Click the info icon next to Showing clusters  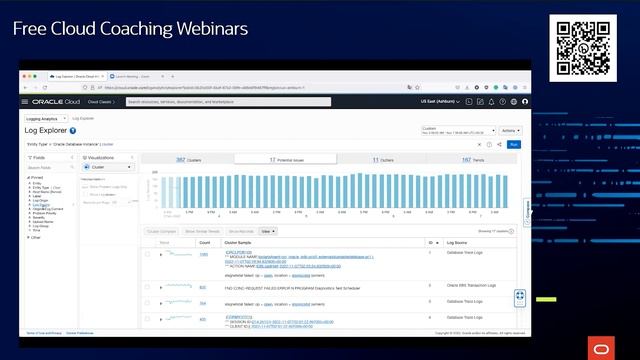tap(511, 231)
